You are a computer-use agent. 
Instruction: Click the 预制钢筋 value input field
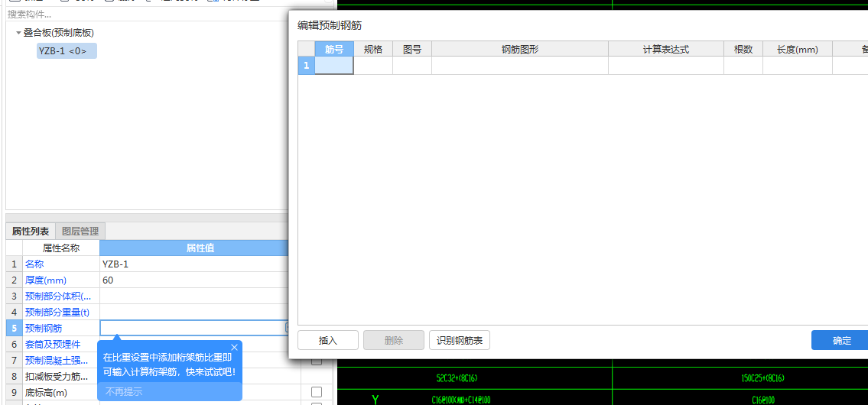(192, 328)
